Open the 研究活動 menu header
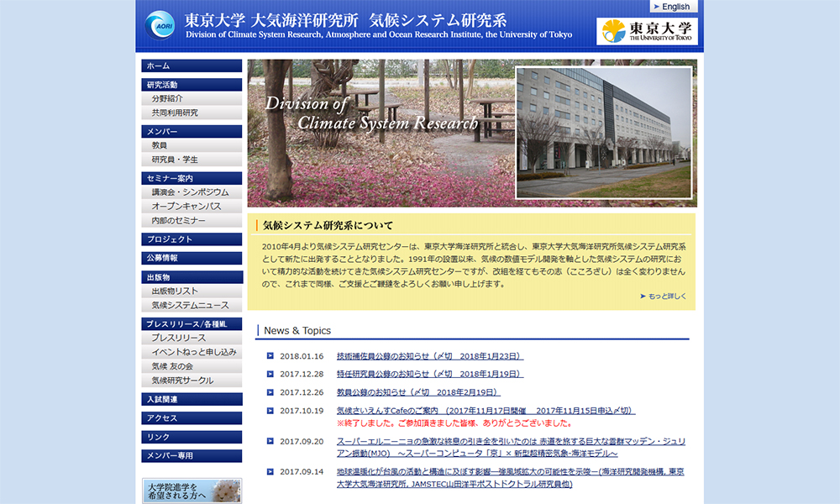This screenshot has height=504, width=840. [192, 85]
